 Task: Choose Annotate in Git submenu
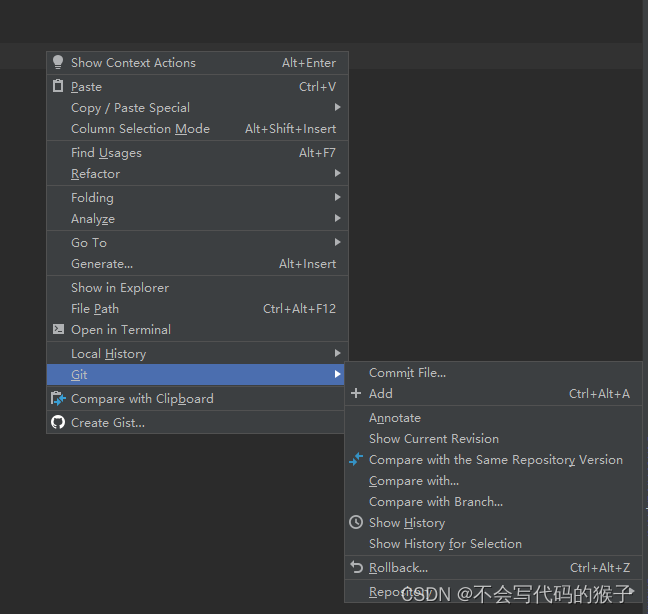click(493, 418)
